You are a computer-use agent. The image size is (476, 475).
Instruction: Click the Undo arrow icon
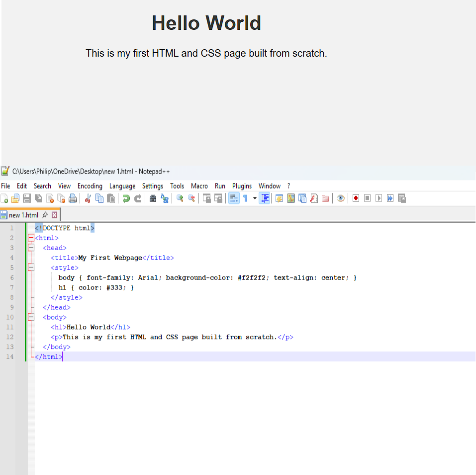(x=126, y=198)
